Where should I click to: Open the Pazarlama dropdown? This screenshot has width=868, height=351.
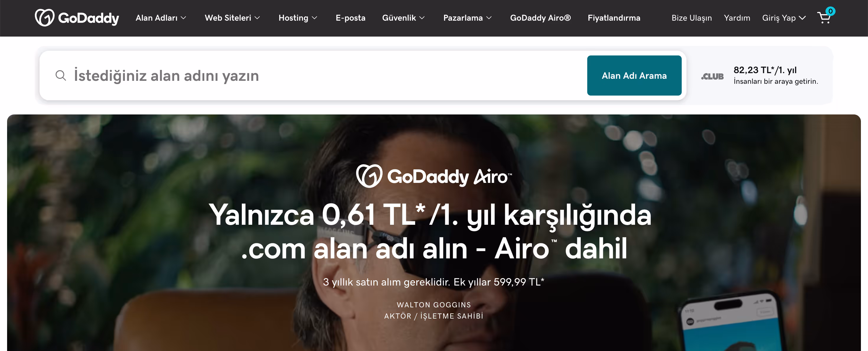click(x=467, y=18)
